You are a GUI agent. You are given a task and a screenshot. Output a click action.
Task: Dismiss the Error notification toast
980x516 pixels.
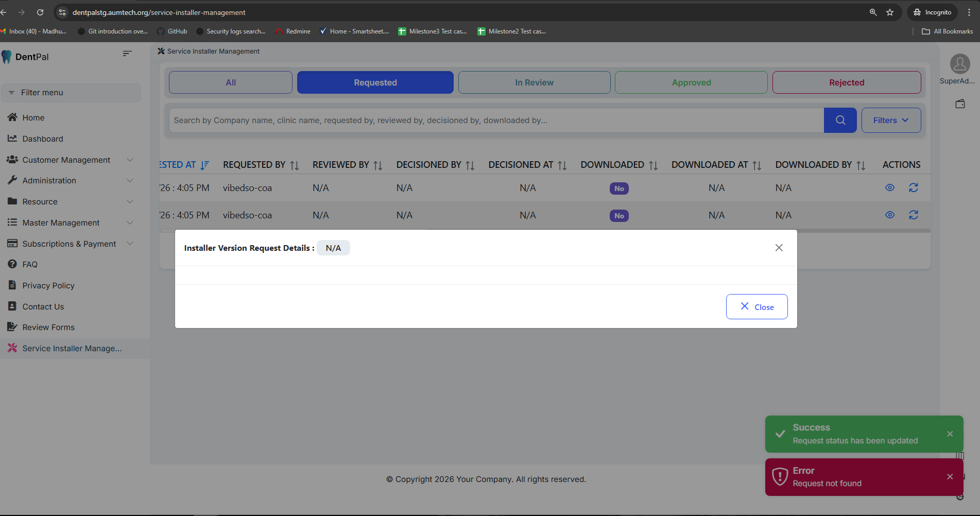(x=950, y=477)
